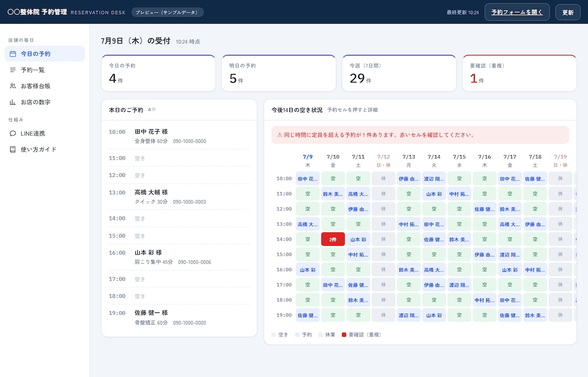The image size is (588, 377).
Task: Open 高橋 大輔 様 13:00 appointment
Action: point(179,197)
